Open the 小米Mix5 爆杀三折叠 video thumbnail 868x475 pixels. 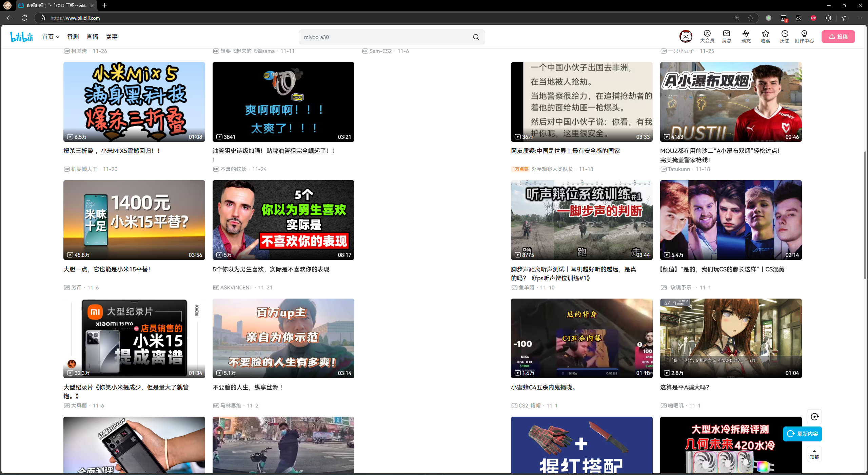(x=134, y=102)
